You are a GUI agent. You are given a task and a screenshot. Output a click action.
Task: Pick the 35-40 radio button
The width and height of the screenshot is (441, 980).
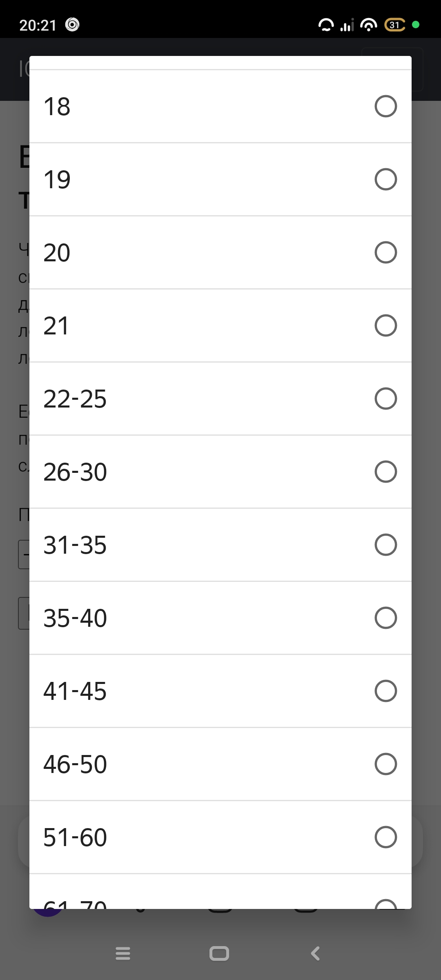[x=385, y=618]
